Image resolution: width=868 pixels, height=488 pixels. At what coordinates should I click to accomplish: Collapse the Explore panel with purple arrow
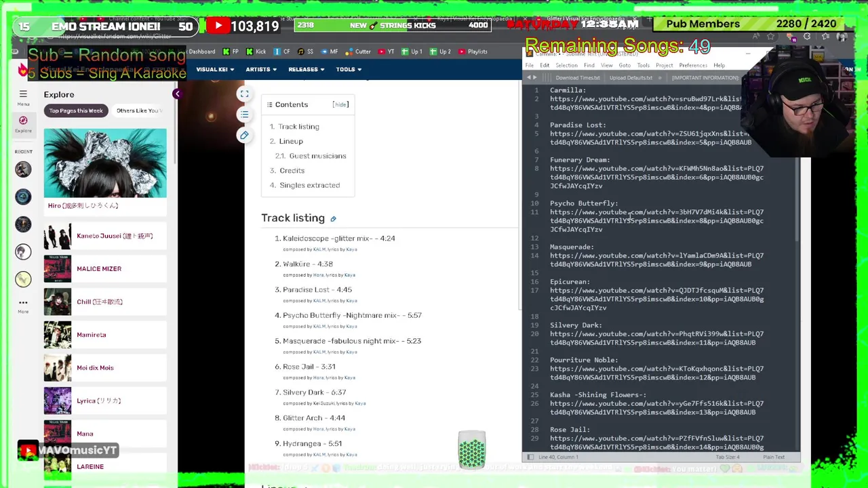(x=177, y=94)
